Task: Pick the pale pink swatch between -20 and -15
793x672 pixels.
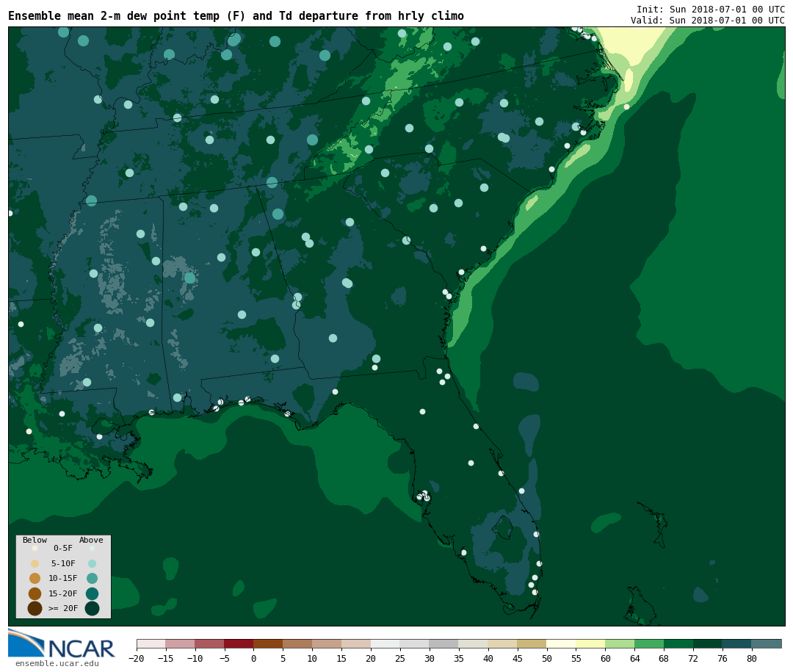Action: 151,643
